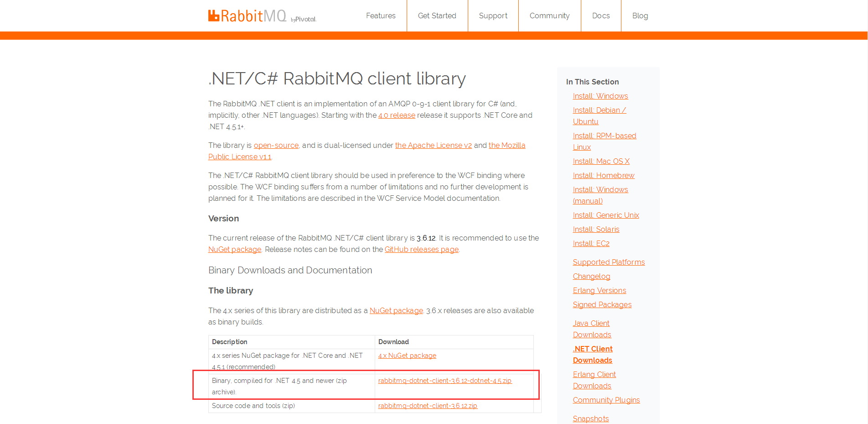Open the Support menu item
The image size is (868, 424).
[x=493, y=16]
